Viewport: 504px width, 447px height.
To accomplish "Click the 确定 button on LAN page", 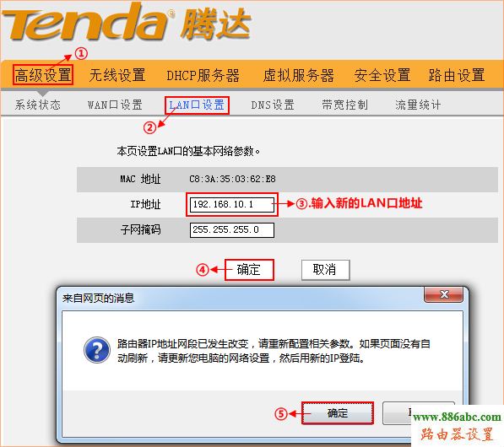I will (x=249, y=270).
